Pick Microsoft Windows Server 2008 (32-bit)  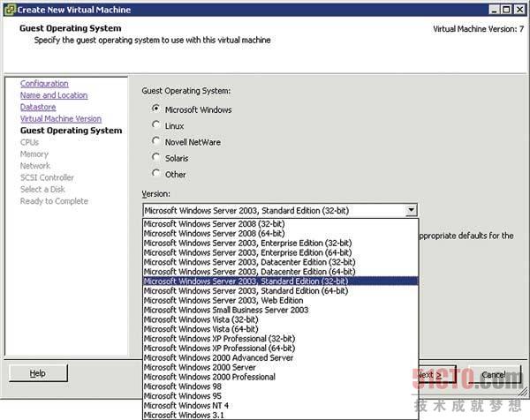pos(280,224)
